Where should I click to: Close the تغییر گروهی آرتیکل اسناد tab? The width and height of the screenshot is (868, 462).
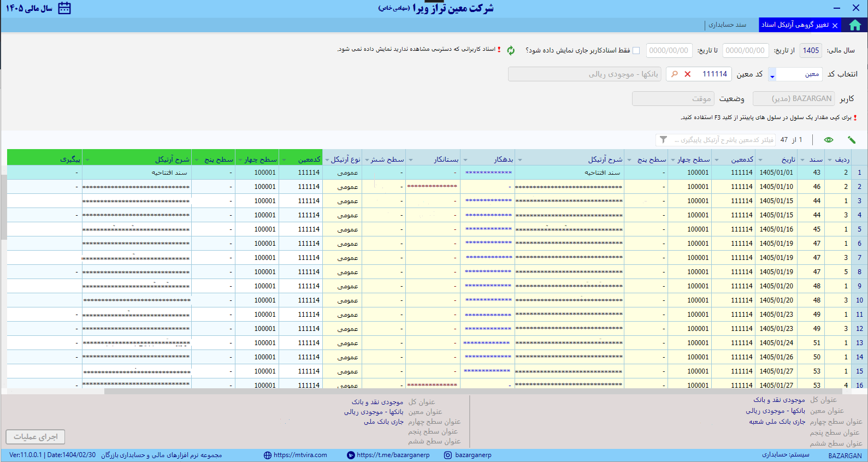[x=835, y=26]
